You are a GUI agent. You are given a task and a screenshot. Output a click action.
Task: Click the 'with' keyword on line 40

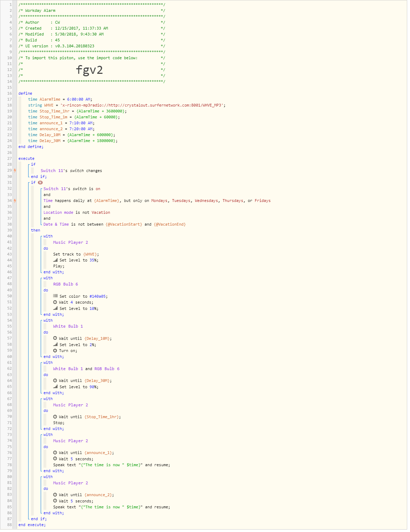tap(48, 236)
